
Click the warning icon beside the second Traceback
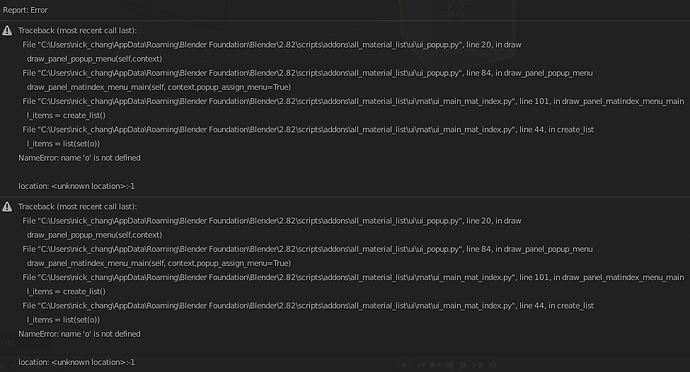point(7,206)
